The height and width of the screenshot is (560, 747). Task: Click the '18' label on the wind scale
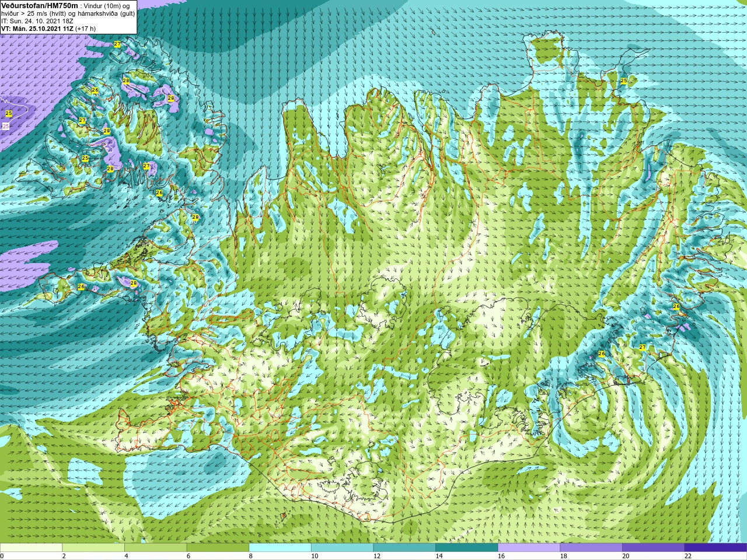pyautogui.click(x=564, y=556)
